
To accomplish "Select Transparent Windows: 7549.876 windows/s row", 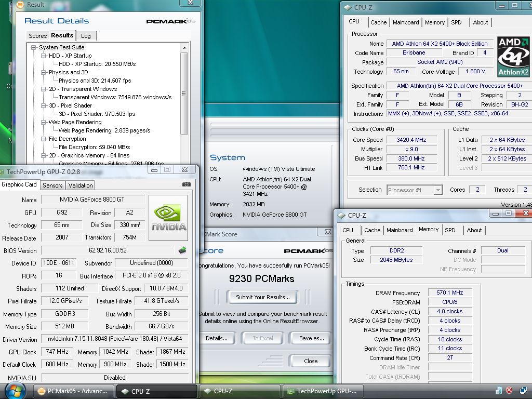I will click(x=115, y=97).
